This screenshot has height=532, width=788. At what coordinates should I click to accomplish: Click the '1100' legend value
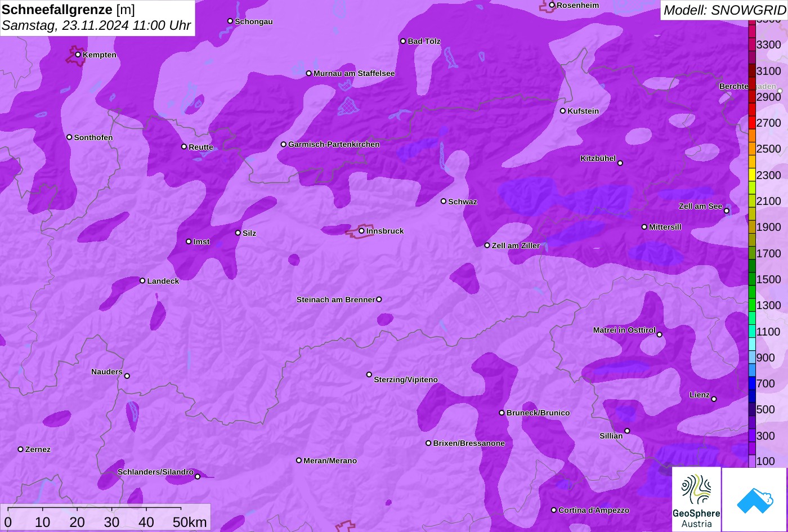pyautogui.click(x=769, y=332)
